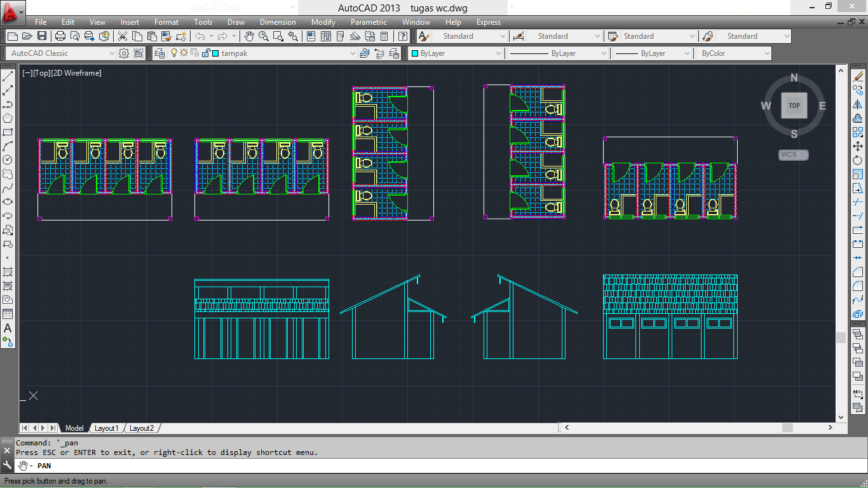The width and height of the screenshot is (868, 488).
Task: Select the Multiline Text tool
Action: pyautogui.click(x=8, y=329)
